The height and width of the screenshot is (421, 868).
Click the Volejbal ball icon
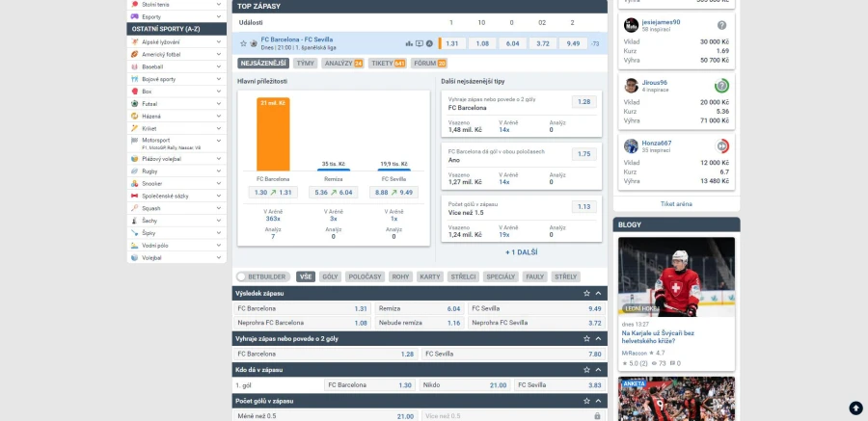134,258
